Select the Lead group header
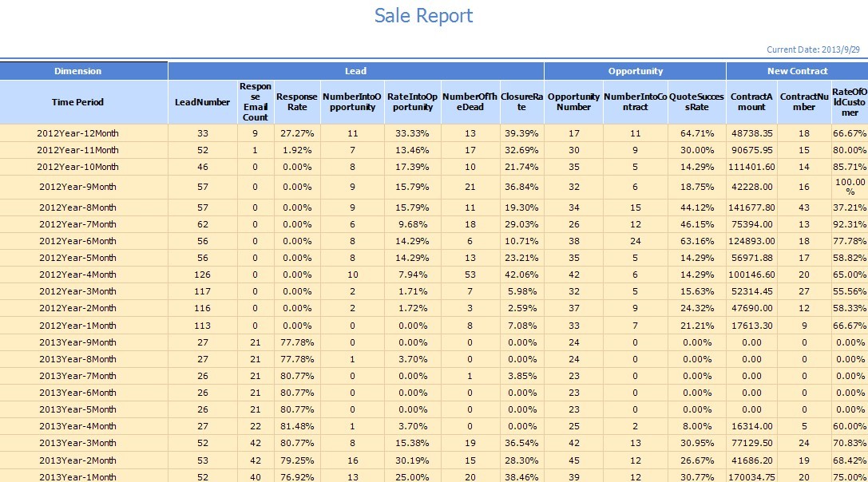868x482 pixels. [x=355, y=71]
